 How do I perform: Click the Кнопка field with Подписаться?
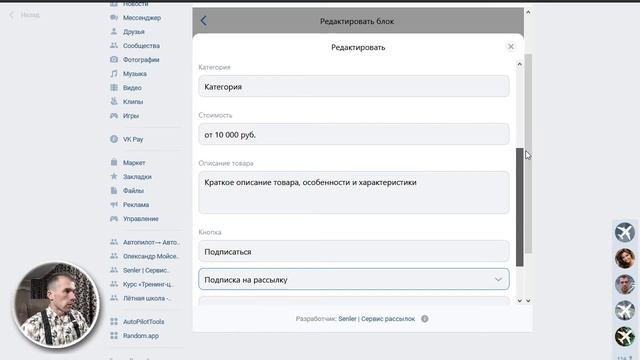tap(354, 251)
